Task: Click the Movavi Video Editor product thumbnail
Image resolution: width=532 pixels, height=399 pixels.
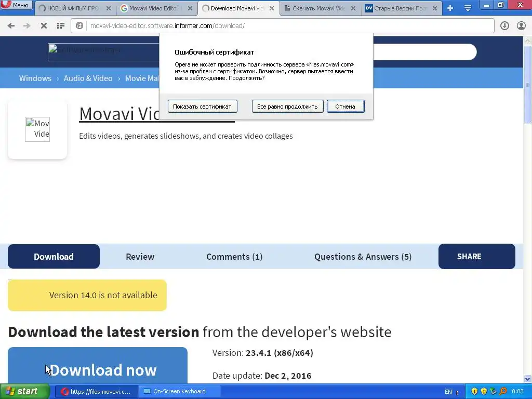Action: (37, 129)
